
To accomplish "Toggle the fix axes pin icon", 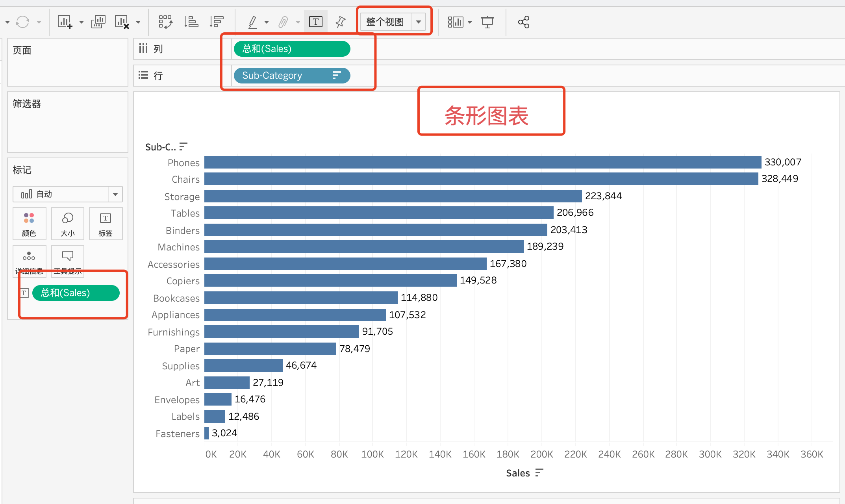I will coord(341,22).
